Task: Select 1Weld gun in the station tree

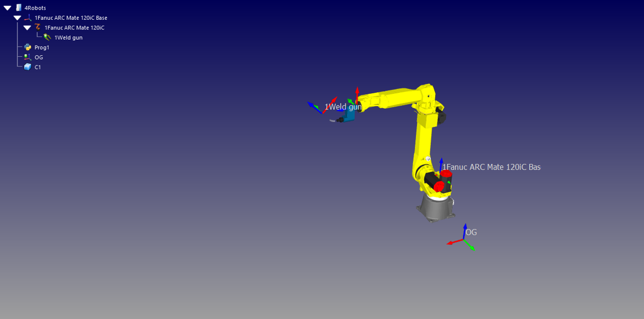Action: pyautogui.click(x=68, y=38)
